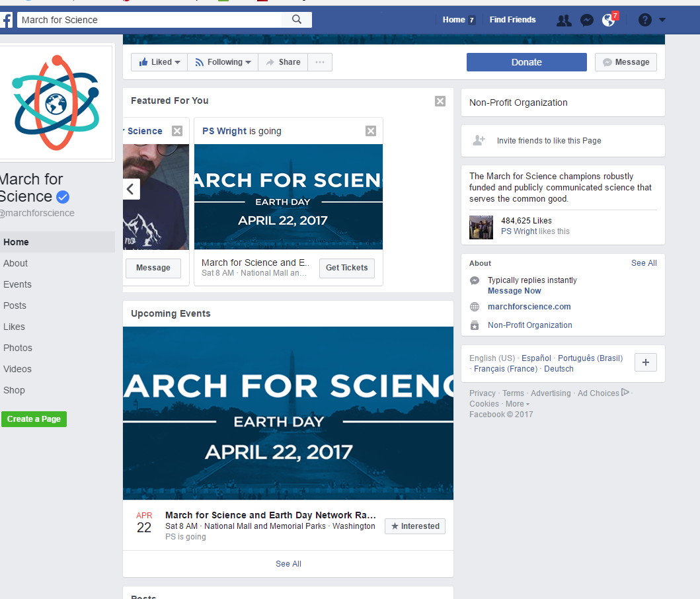Image resolution: width=700 pixels, height=599 pixels.
Task: Click the Share button
Action: pyautogui.click(x=283, y=62)
